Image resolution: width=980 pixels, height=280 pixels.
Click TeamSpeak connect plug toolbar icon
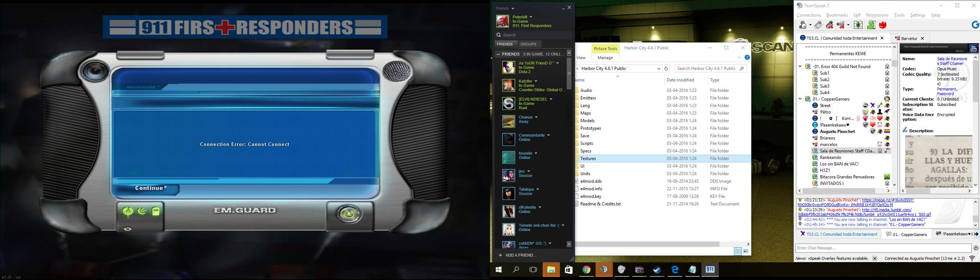click(x=818, y=25)
